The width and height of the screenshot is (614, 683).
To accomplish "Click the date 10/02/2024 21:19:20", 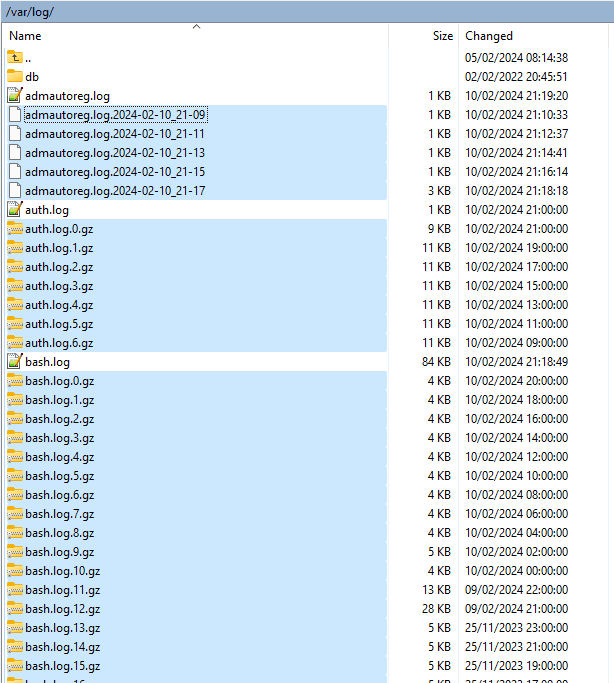I will tap(516, 95).
